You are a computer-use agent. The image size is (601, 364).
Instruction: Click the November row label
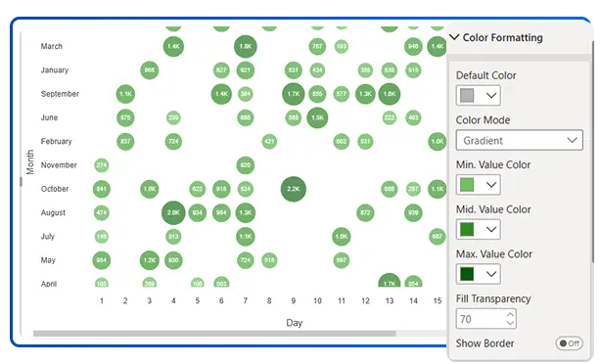click(59, 165)
